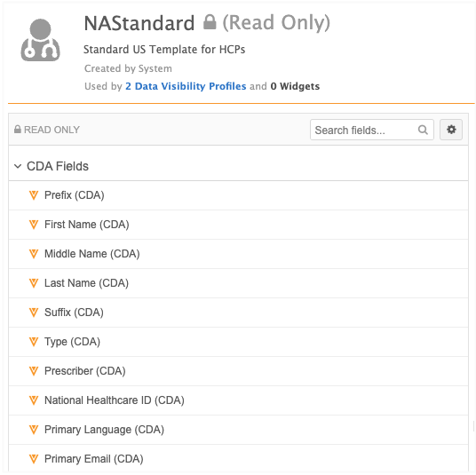Click the Veeva icon beside Type (CDA)
Viewport: 476px width, 475px height.
[34, 342]
